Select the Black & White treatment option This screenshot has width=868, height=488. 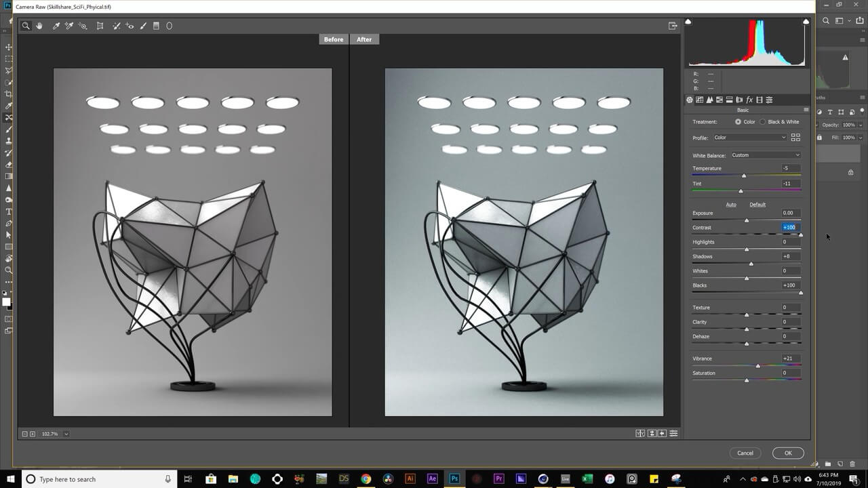click(x=762, y=122)
